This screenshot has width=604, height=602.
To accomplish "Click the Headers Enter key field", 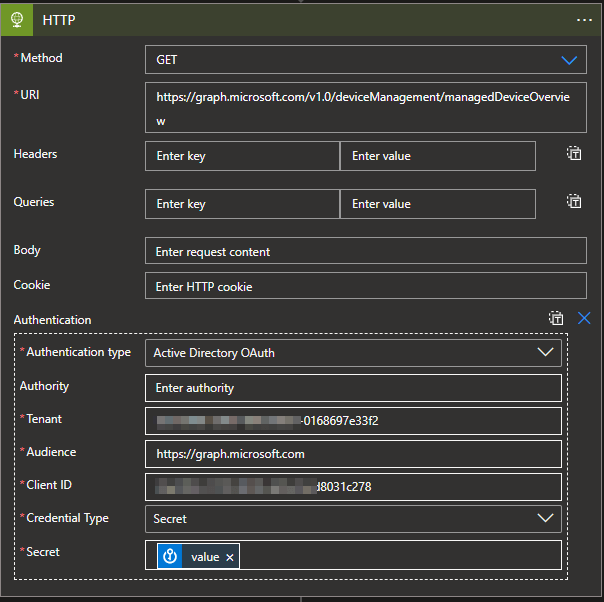I will 242,156.
